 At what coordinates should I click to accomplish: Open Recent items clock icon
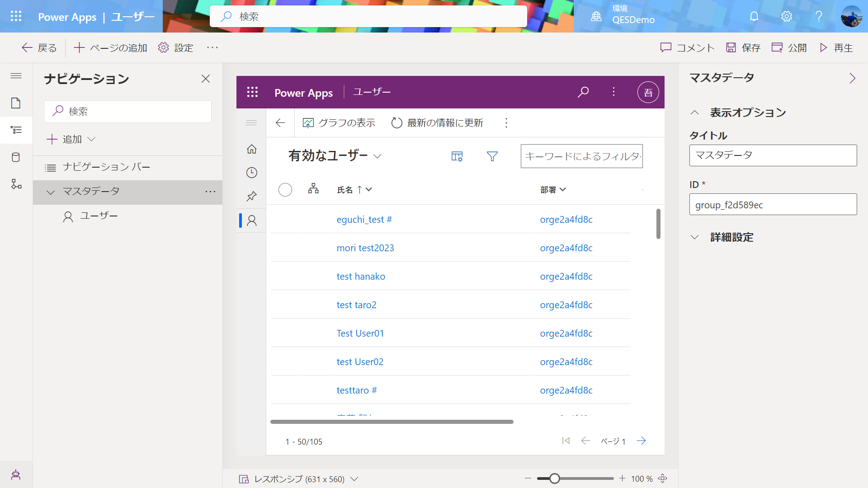coord(252,173)
